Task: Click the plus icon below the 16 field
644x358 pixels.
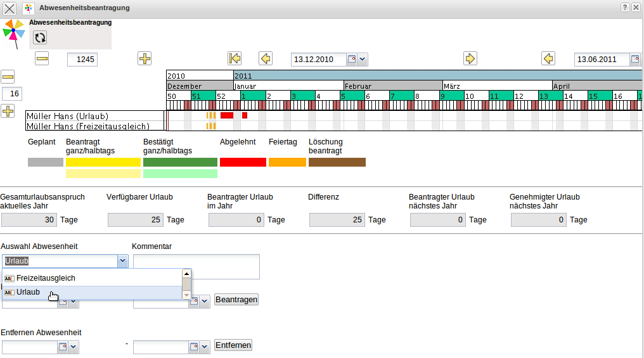Action: coord(8,111)
